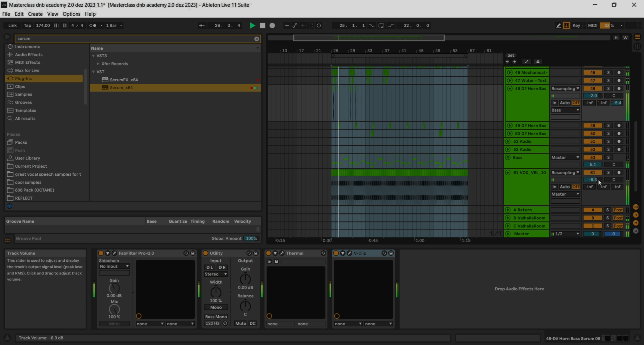Click track 48 volume value -2.0

593,96
